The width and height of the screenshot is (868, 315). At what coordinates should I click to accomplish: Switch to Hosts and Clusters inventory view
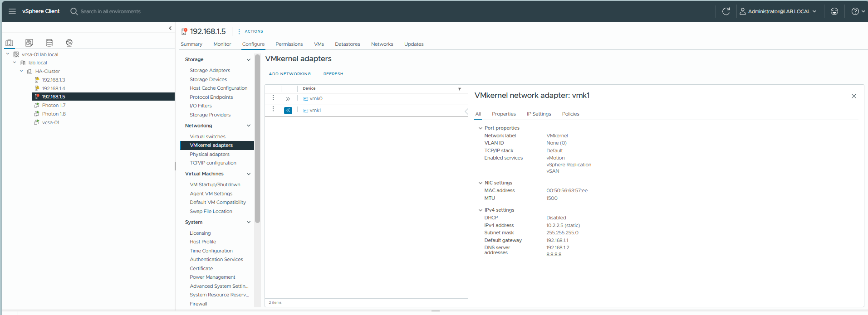tap(9, 43)
